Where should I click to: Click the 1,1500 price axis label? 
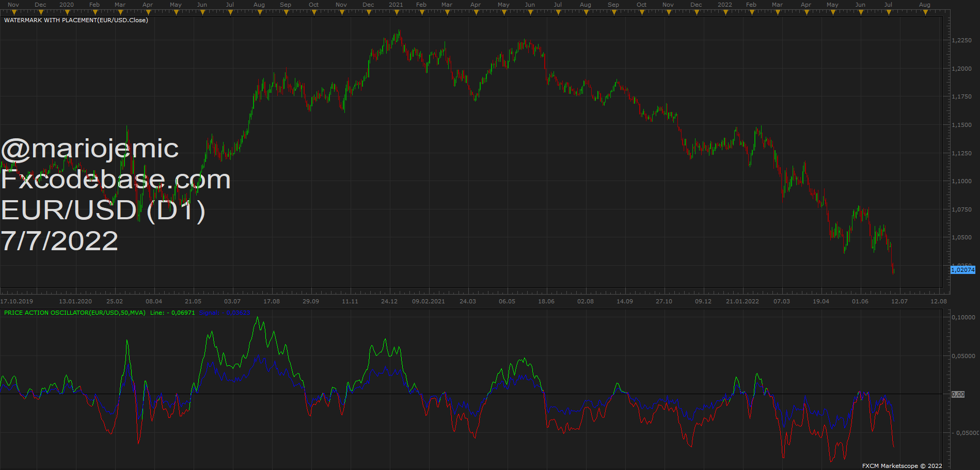point(961,125)
